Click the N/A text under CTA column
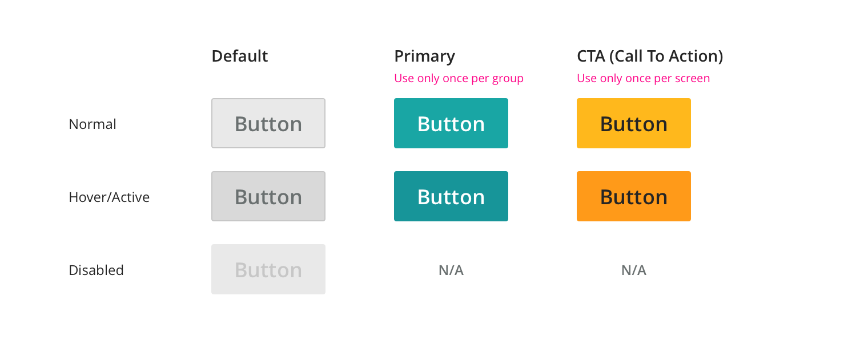The height and width of the screenshot is (340, 868). point(634,270)
